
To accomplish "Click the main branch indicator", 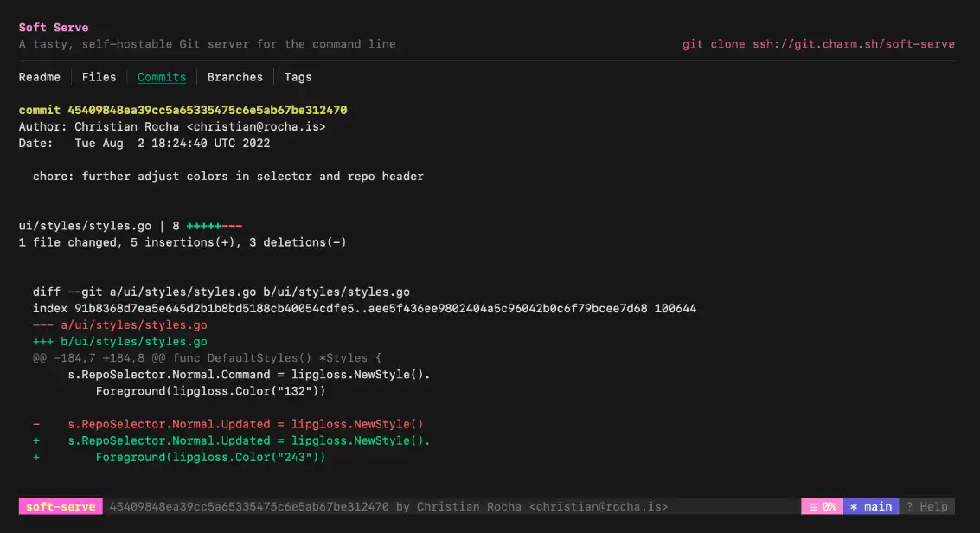I will pyautogui.click(x=871, y=507).
